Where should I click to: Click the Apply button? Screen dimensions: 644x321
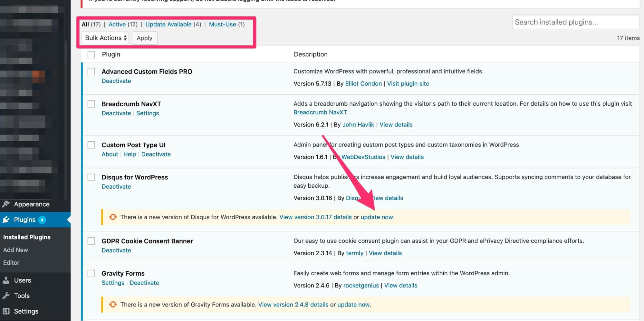click(x=144, y=38)
